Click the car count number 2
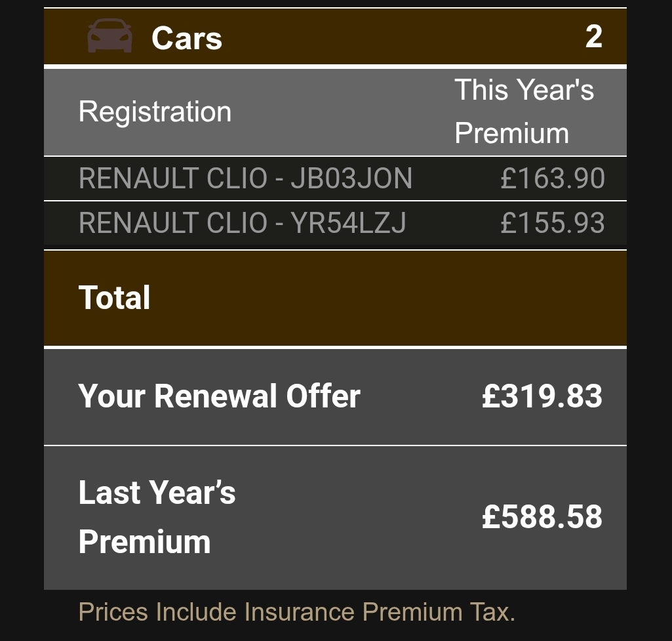The image size is (672, 641). (594, 37)
